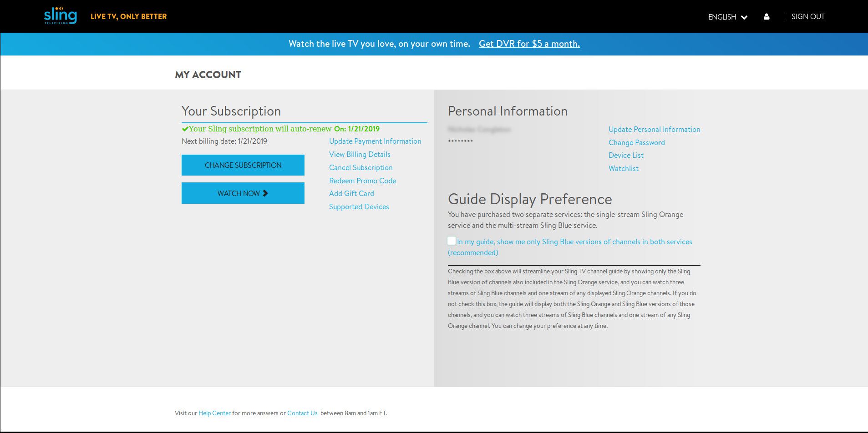Open Redeem Promo Code
868x433 pixels.
pos(362,181)
